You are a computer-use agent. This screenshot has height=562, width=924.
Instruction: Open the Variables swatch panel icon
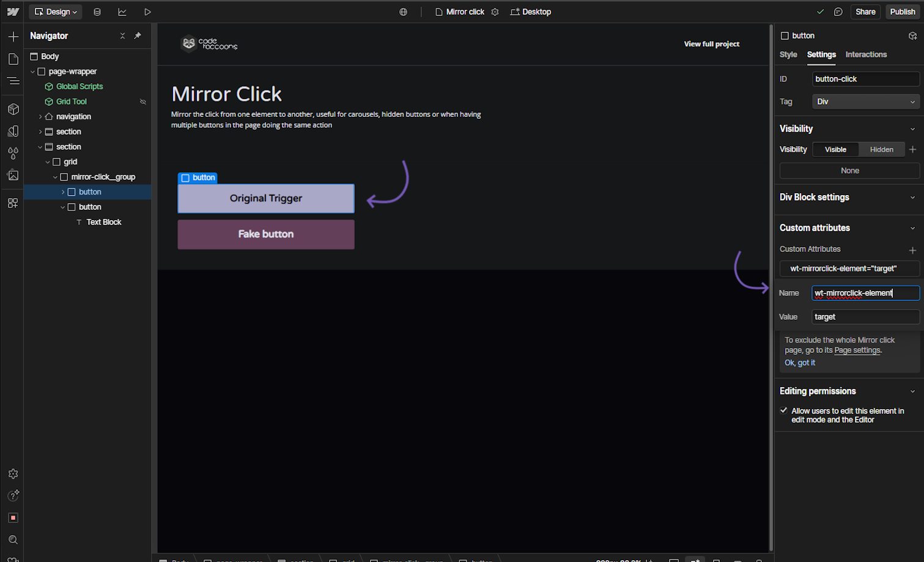(13, 131)
